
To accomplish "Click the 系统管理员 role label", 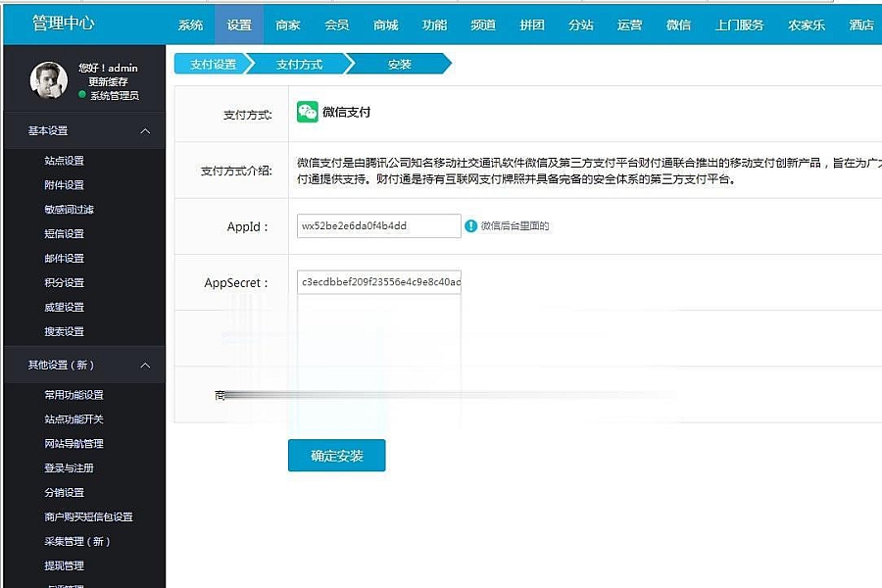I will [x=115, y=96].
